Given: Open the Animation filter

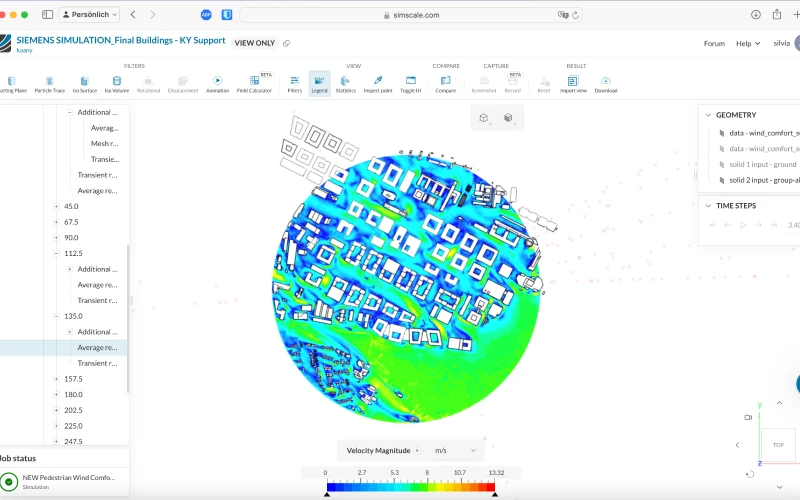Looking at the screenshot, I should tap(217, 84).
